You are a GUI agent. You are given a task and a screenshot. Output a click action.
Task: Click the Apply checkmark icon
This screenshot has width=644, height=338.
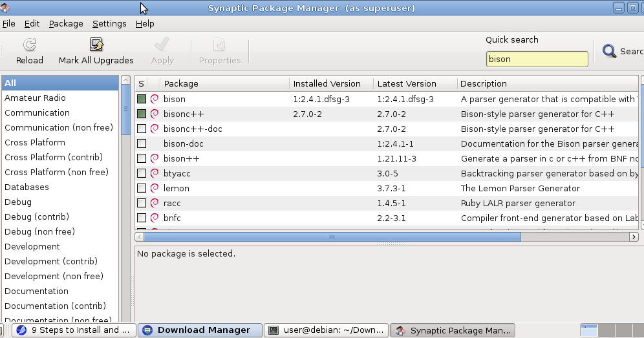click(x=162, y=45)
